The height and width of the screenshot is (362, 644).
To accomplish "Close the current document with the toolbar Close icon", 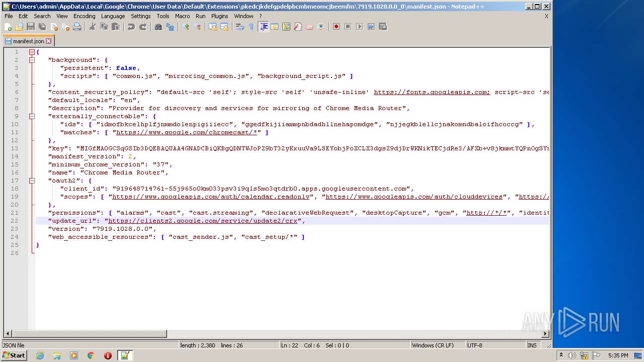I will [x=54, y=27].
